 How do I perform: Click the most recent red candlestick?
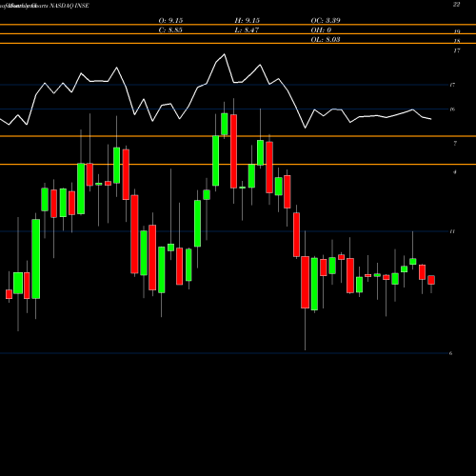coord(431,280)
